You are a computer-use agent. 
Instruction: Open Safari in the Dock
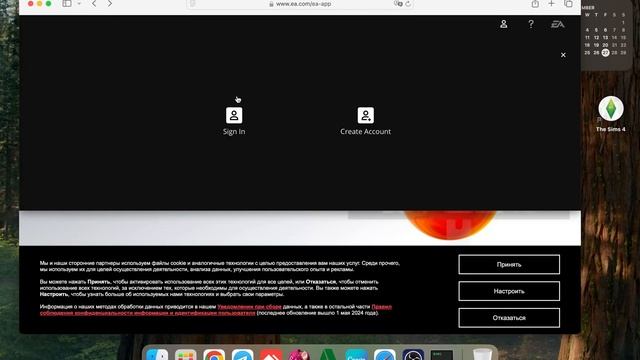pos(385,354)
